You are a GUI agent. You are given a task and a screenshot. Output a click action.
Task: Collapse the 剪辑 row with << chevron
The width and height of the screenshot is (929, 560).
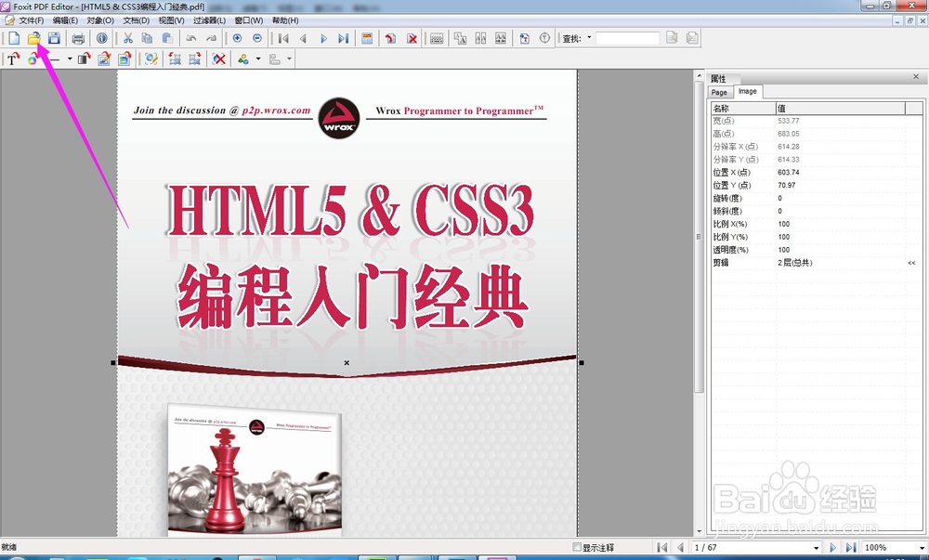(x=911, y=263)
